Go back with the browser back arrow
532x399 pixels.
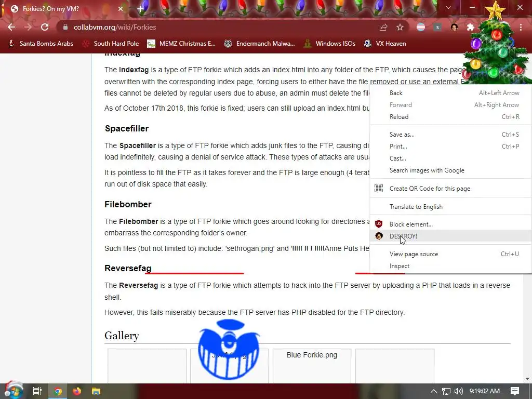click(11, 27)
